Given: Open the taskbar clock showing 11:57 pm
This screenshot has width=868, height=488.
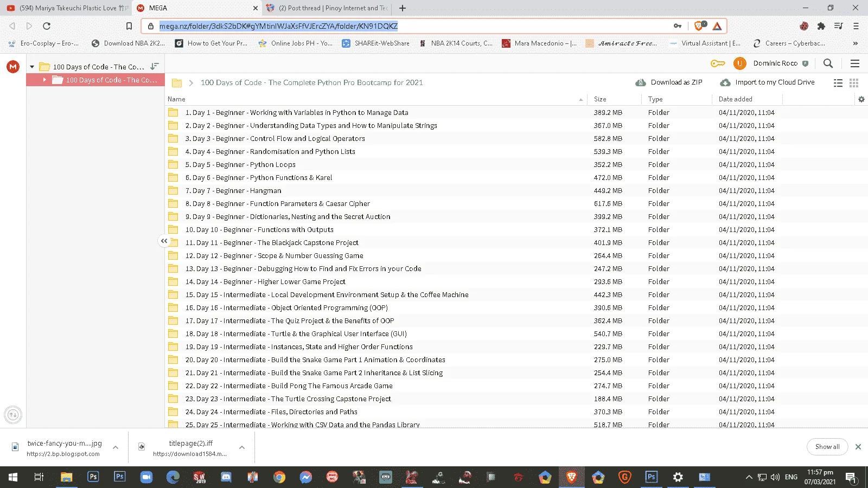Looking at the screenshot, I should coord(820,477).
